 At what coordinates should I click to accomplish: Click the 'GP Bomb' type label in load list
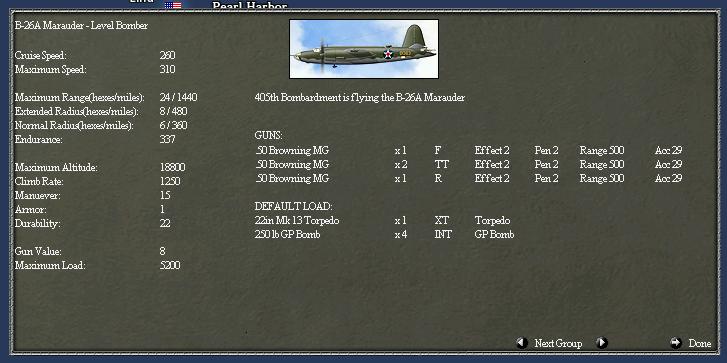click(x=494, y=235)
